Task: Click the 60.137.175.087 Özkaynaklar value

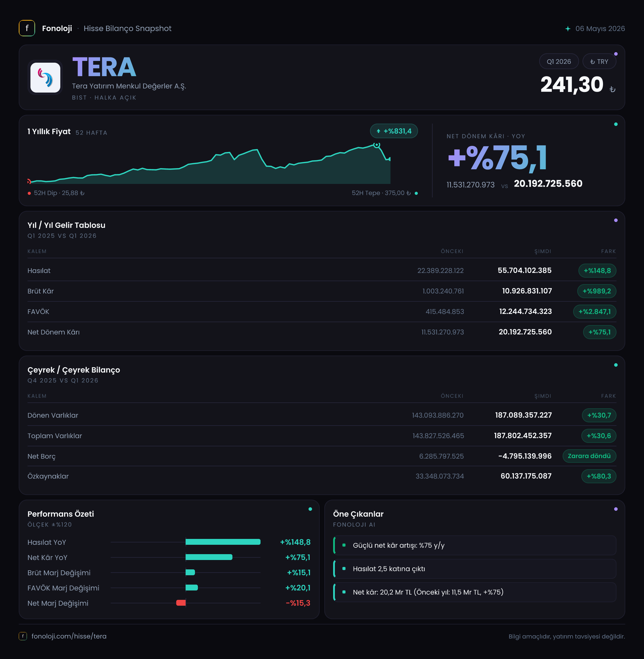Action: coord(526,476)
